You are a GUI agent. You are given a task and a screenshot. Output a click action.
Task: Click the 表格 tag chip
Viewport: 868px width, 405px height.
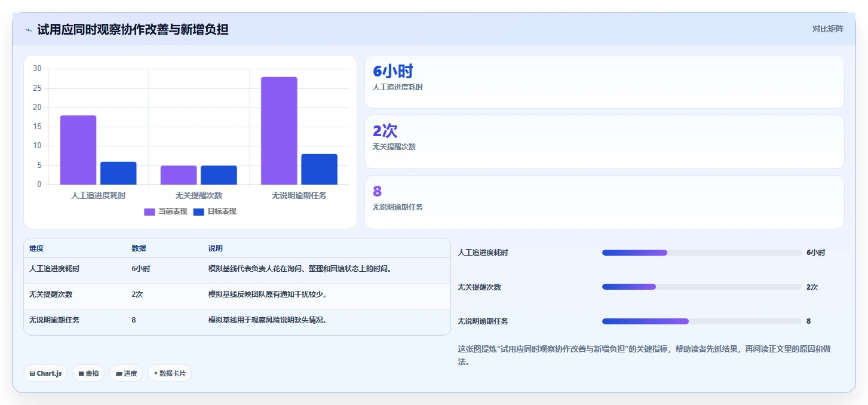(88, 373)
